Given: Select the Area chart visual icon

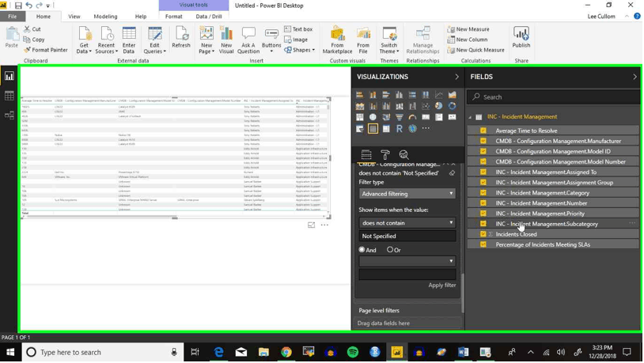Looking at the screenshot, I should [452, 95].
